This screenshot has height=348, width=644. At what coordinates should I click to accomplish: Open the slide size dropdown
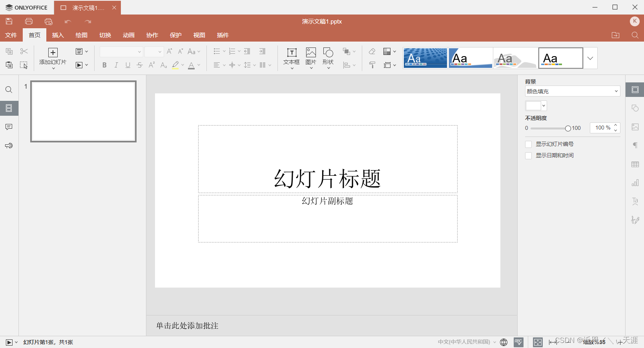[x=390, y=65]
